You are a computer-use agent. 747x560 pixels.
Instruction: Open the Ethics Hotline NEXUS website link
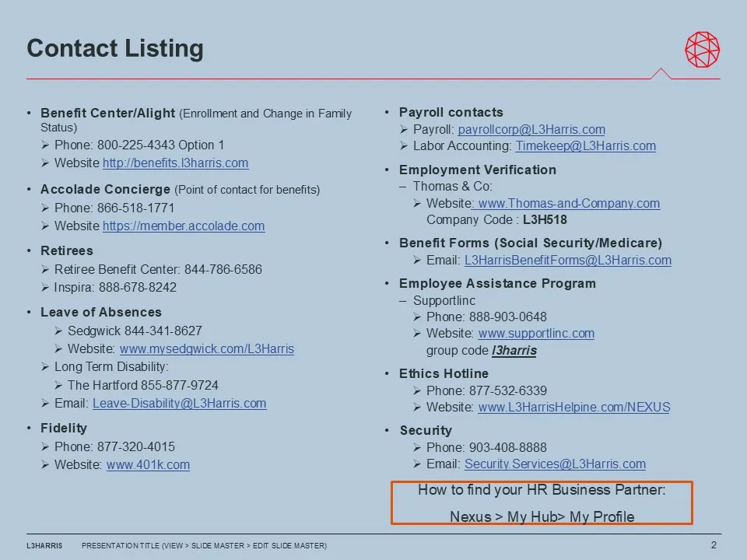pos(574,407)
